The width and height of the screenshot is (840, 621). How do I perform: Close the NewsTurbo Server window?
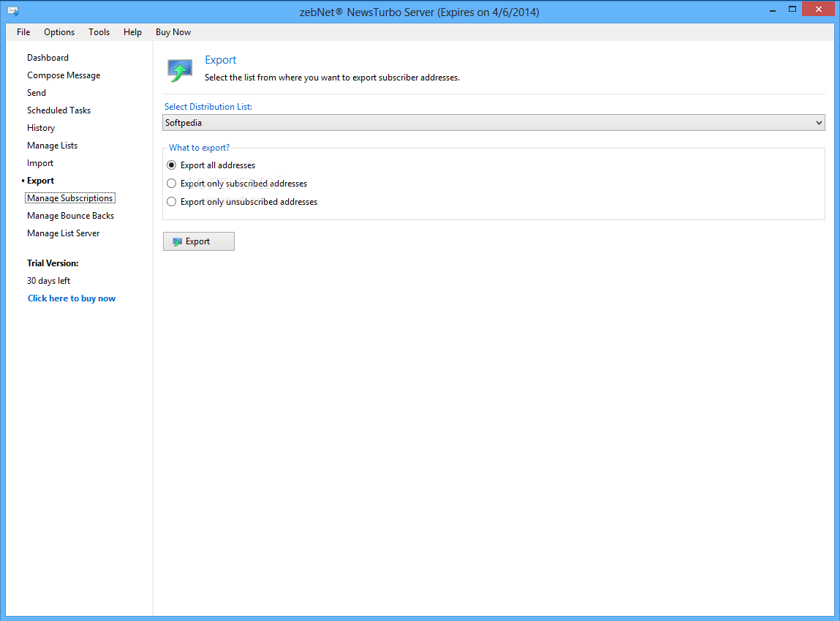pyautogui.click(x=818, y=9)
